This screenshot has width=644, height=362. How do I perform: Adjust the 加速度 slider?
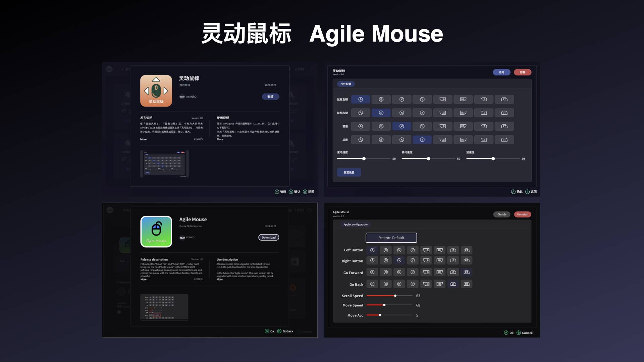pos(493,159)
